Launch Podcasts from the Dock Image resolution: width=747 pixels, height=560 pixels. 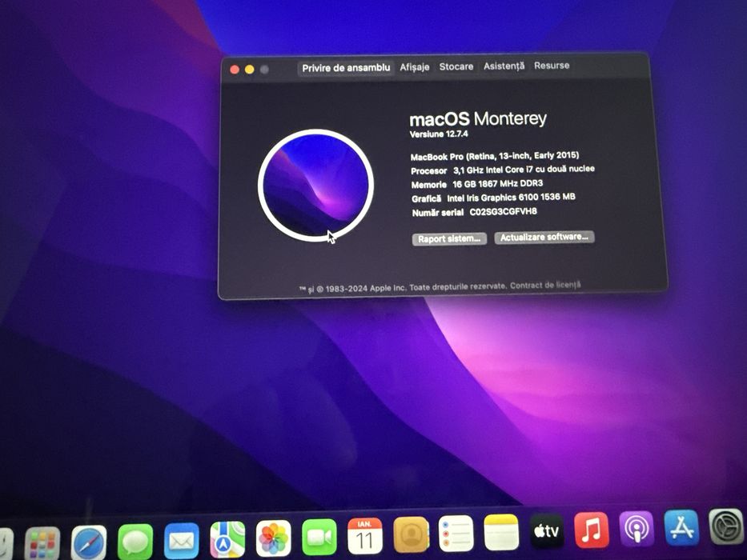point(637,529)
